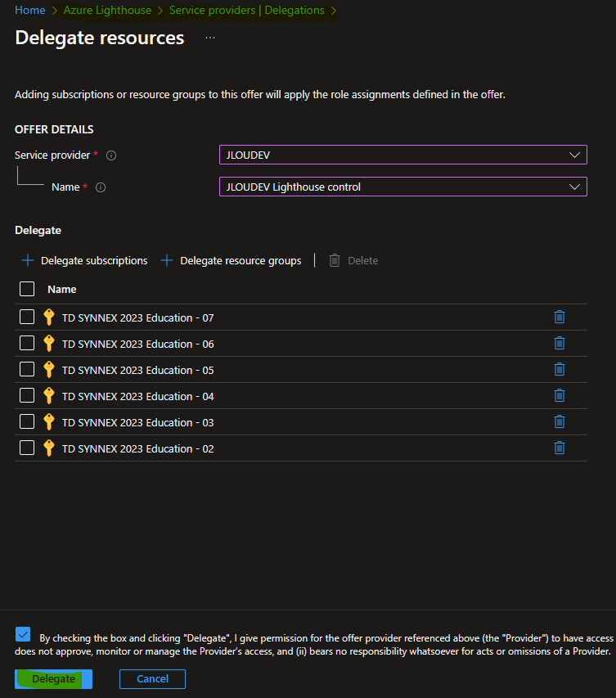
Task: Click the key icon for Education - 04
Action: pos(49,396)
